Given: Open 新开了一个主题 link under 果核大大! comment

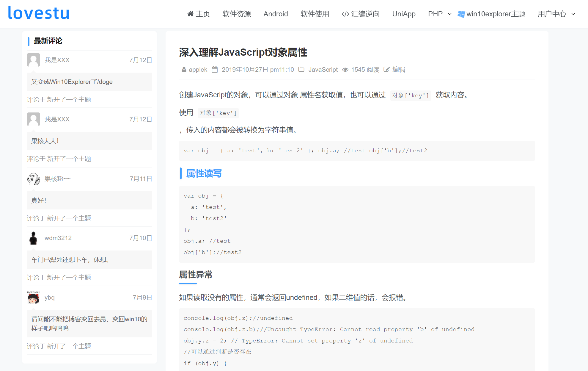Looking at the screenshot, I should click(x=69, y=159).
